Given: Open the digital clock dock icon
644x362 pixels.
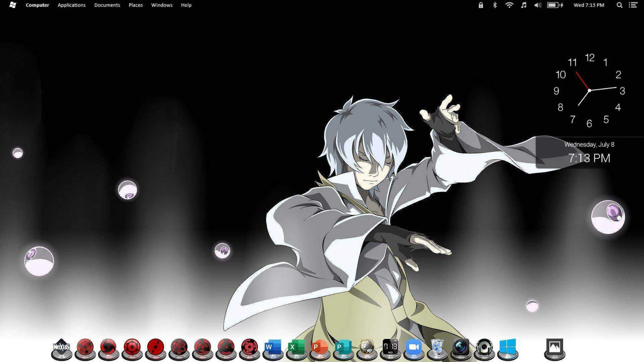Looking at the screenshot, I should (390, 347).
